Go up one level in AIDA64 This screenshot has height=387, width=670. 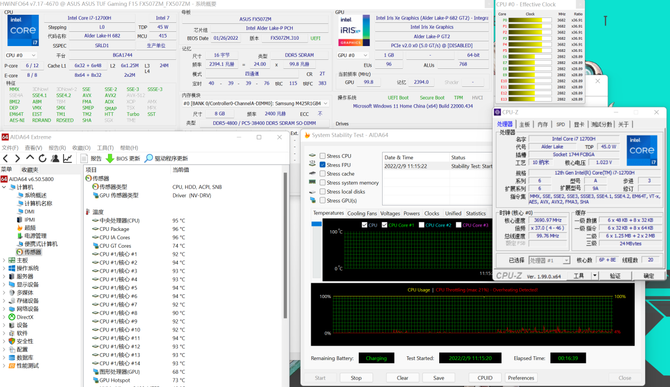tap(30, 158)
